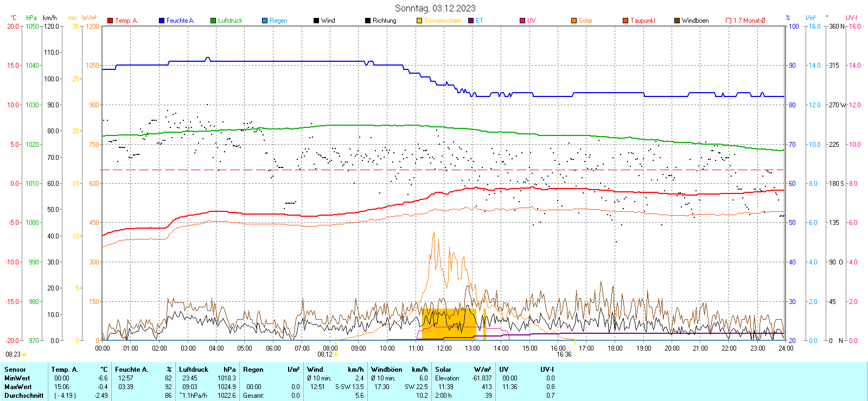Click the green Luftdruck legend square
This screenshot has width=868, height=401.
[x=213, y=21]
